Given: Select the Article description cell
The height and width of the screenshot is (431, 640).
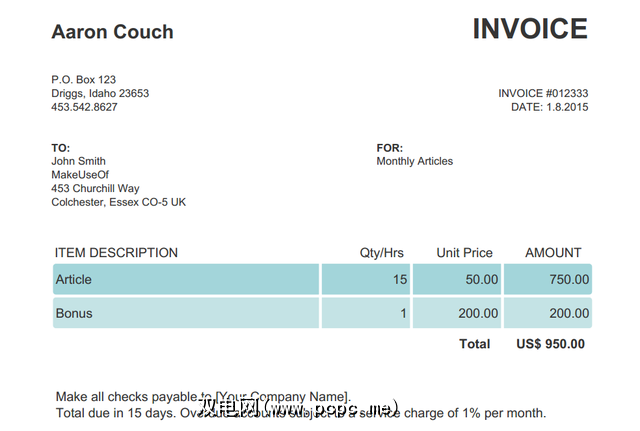Looking at the screenshot, I should point(185,280).
